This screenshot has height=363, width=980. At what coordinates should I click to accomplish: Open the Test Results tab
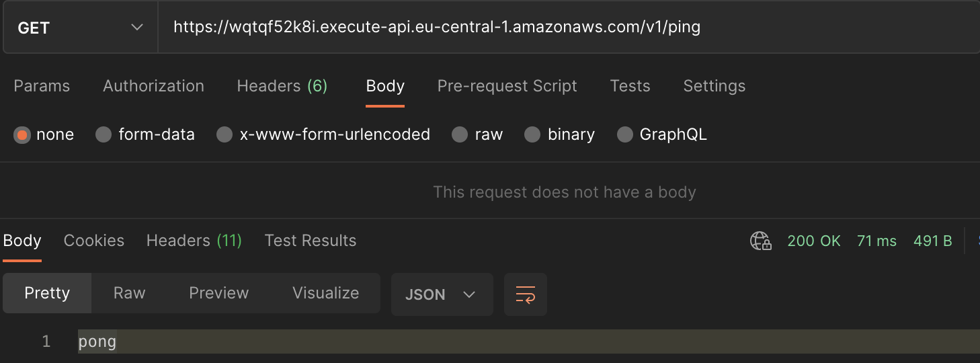click(311, 241)
